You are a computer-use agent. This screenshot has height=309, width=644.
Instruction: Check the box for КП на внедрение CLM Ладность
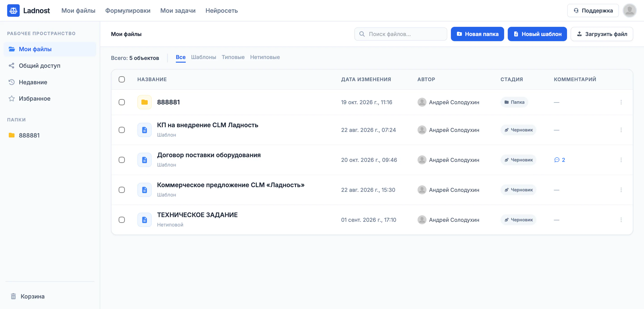point(122,130)
